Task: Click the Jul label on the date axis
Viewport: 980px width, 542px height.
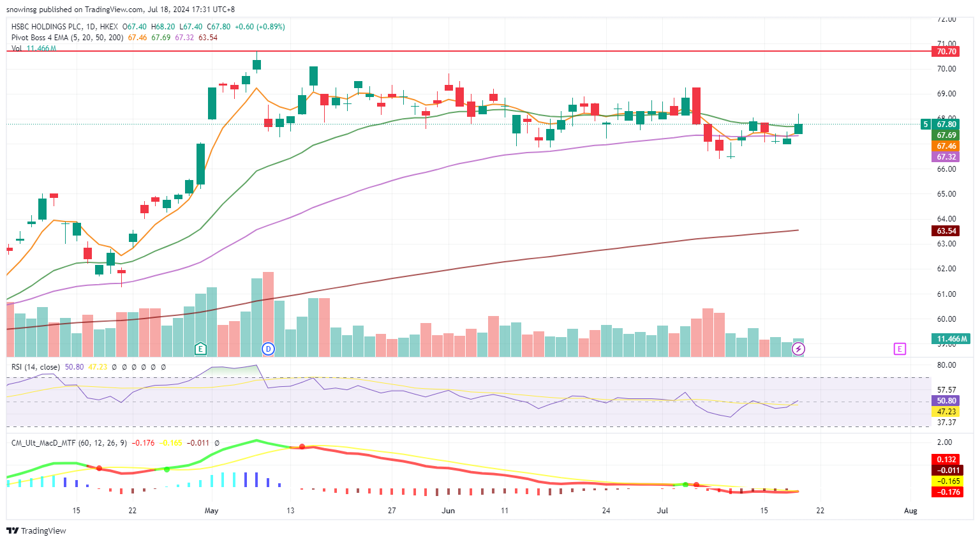Action: click(662, 511)
